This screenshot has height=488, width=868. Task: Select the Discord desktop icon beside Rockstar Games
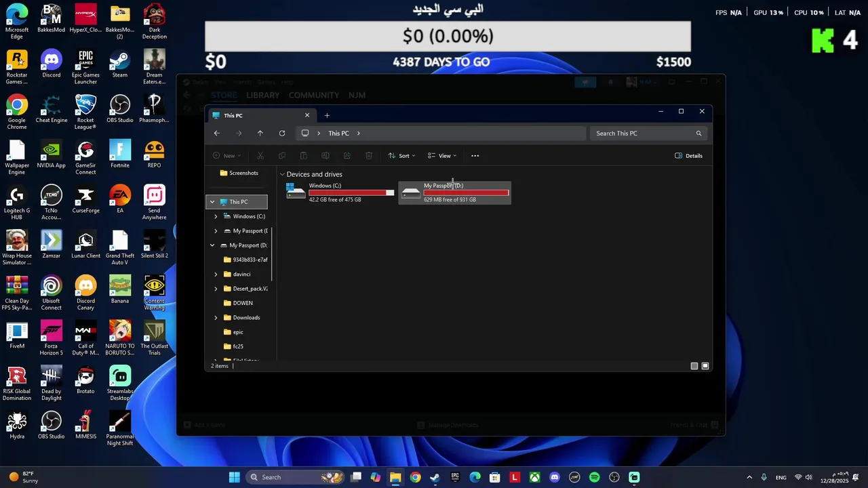coord(52,64)
